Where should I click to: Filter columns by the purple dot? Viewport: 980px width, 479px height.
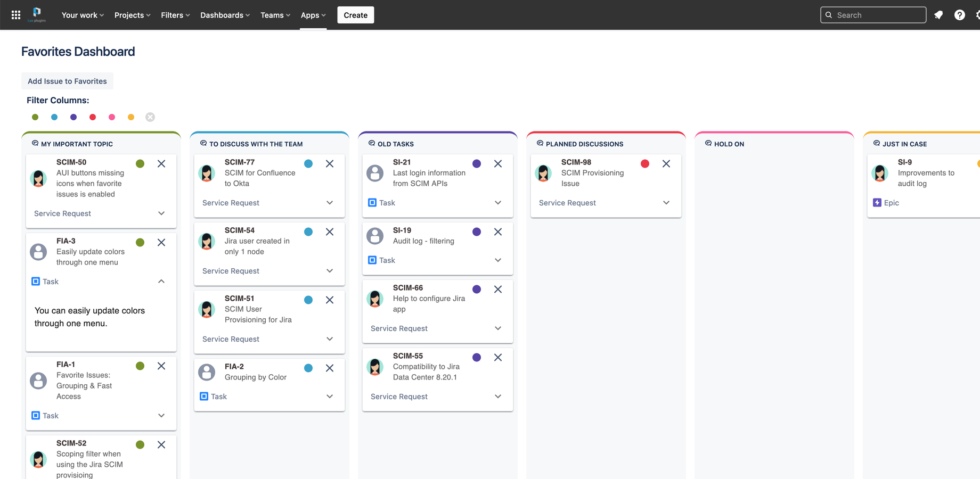[x=73, y=117]
